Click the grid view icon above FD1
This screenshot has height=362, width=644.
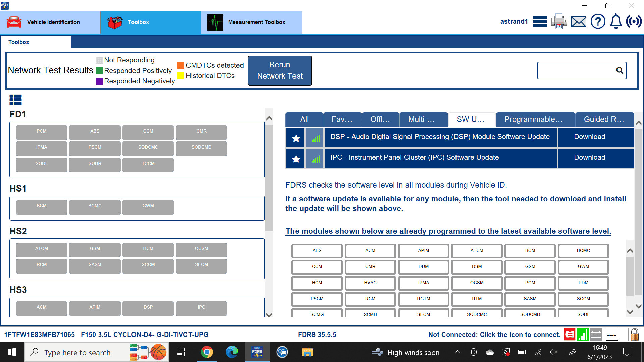[15, 100]
